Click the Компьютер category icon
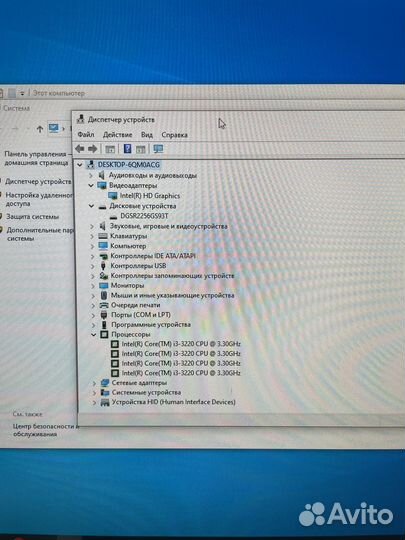The width and height of the screenshot is (405, 540). [103, 246]
